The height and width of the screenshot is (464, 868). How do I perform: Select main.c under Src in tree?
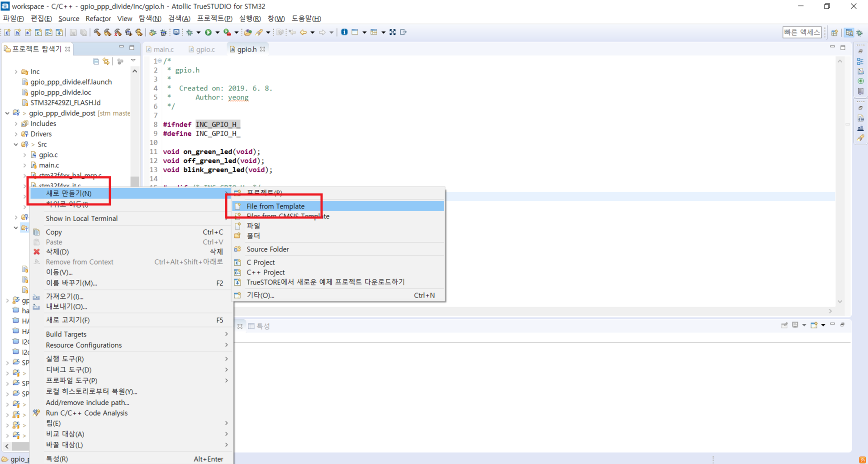pos(49,165)
